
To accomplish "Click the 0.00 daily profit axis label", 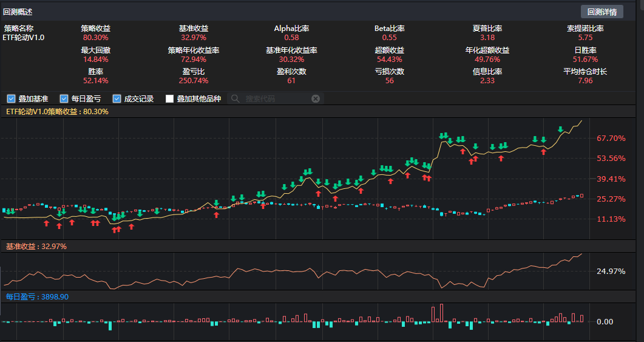I will (x=605, y=321).
